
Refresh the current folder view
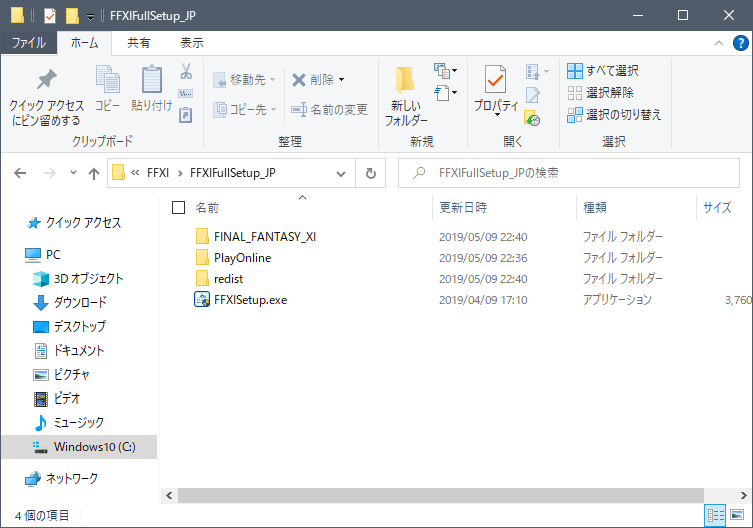pyautogui.click(x=370, y=173)
